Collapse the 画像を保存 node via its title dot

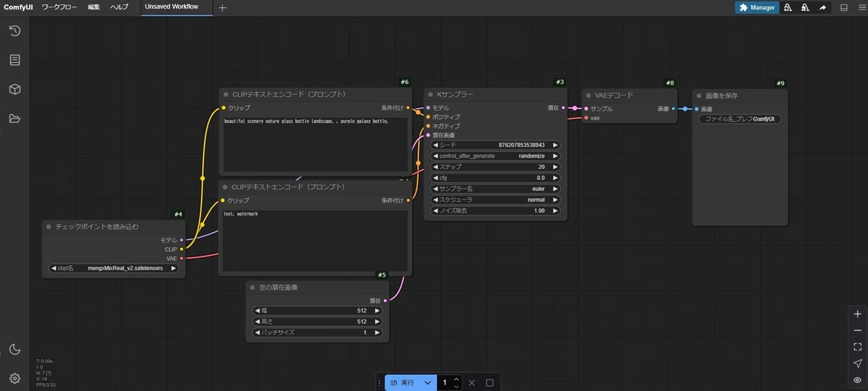coord(699,95)
